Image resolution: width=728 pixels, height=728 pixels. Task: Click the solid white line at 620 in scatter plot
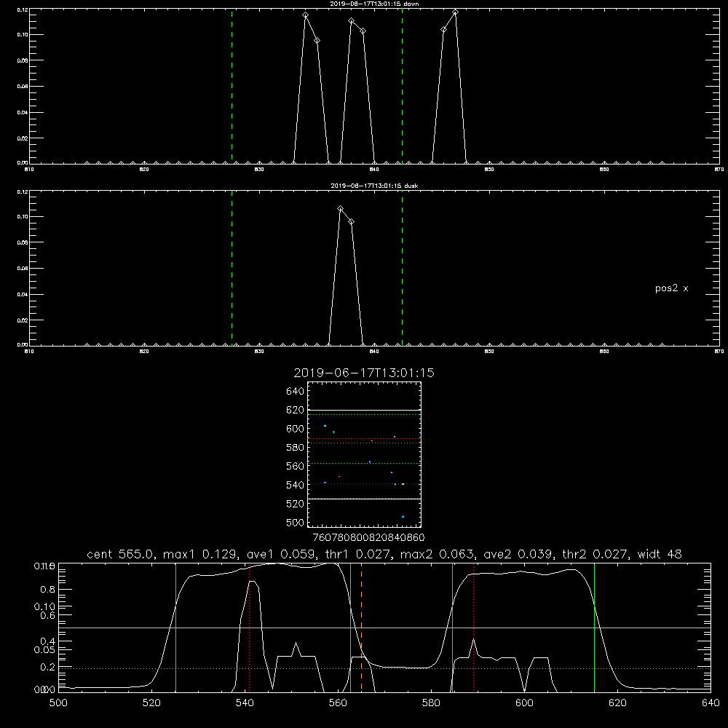(364, 410)
